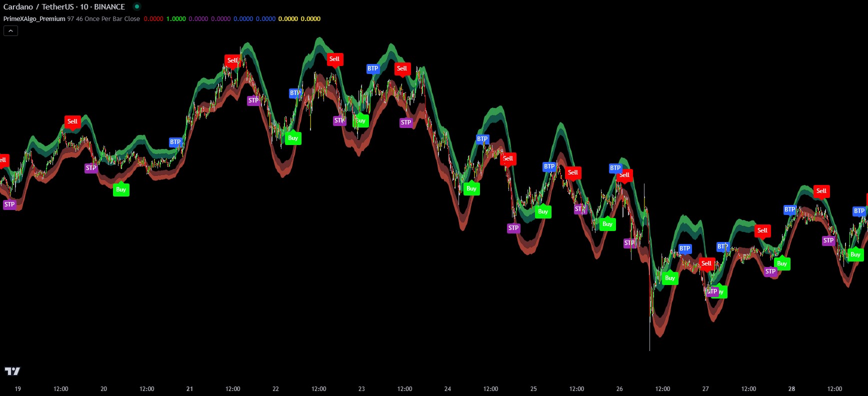
Task: Click the date label 19 on the time axis
Action: click(x=18, y=388)
